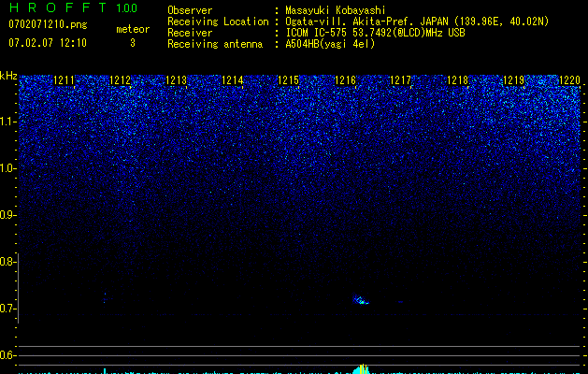This screenshot has width=588, height=374.
Task: Click the bright meteor echo near 1216
Action: (x=361, y=299)
